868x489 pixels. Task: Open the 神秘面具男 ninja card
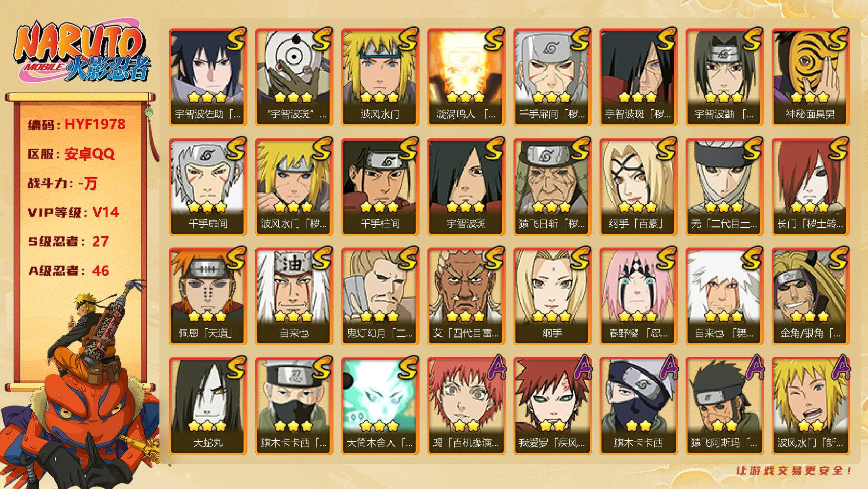[810, 77]
